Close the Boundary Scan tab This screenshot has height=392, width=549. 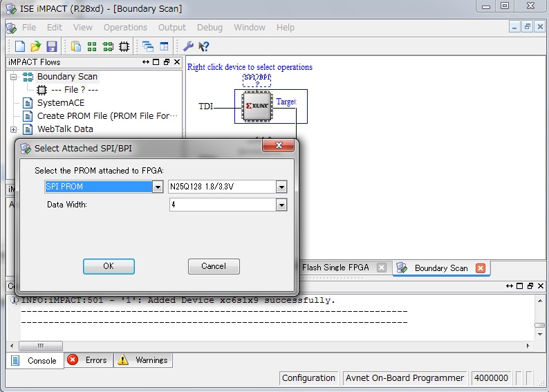click(481, 268)
